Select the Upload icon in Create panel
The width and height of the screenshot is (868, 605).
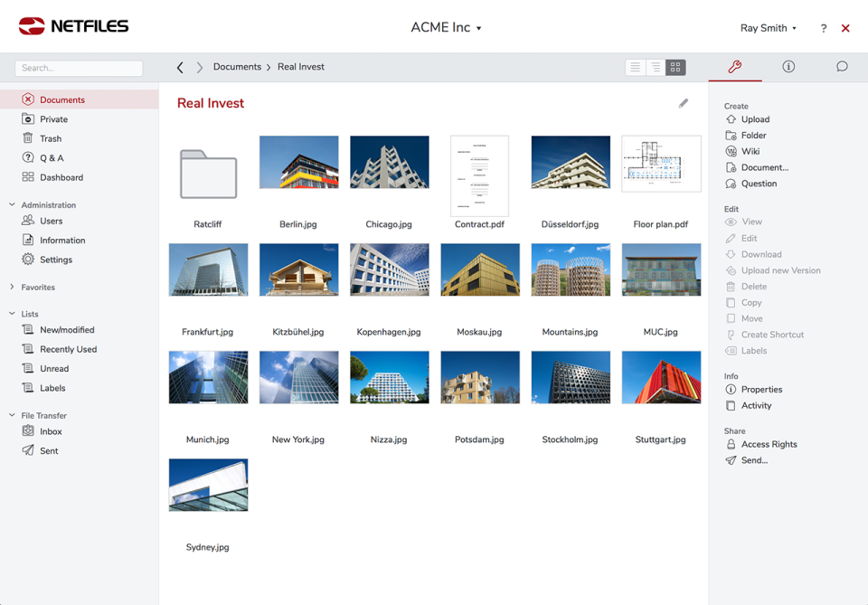(731, 118)
